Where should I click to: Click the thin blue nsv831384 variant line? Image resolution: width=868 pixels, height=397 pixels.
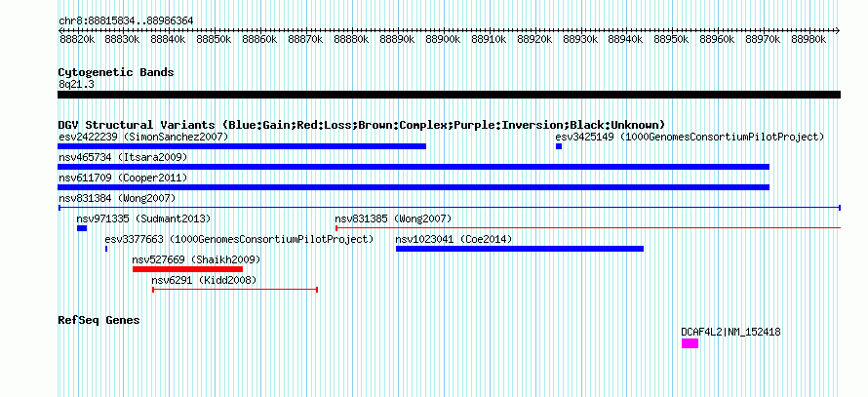coord(449,208)
